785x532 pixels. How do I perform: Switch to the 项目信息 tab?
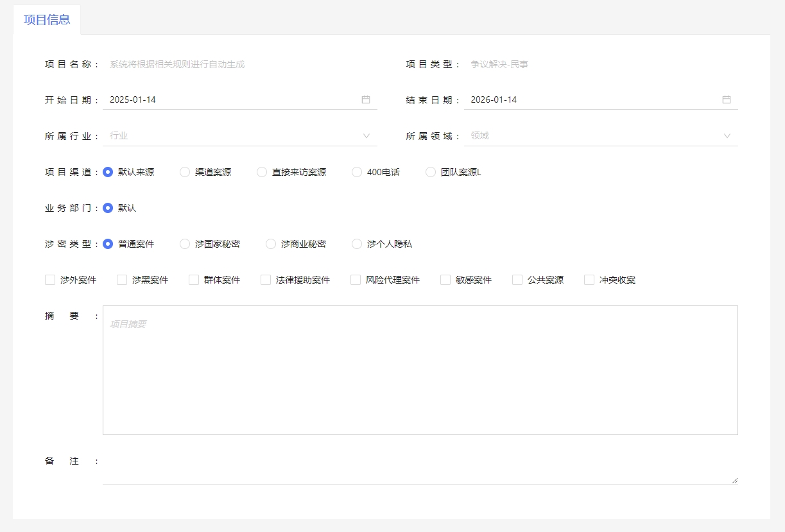click(x=47, y=19)
